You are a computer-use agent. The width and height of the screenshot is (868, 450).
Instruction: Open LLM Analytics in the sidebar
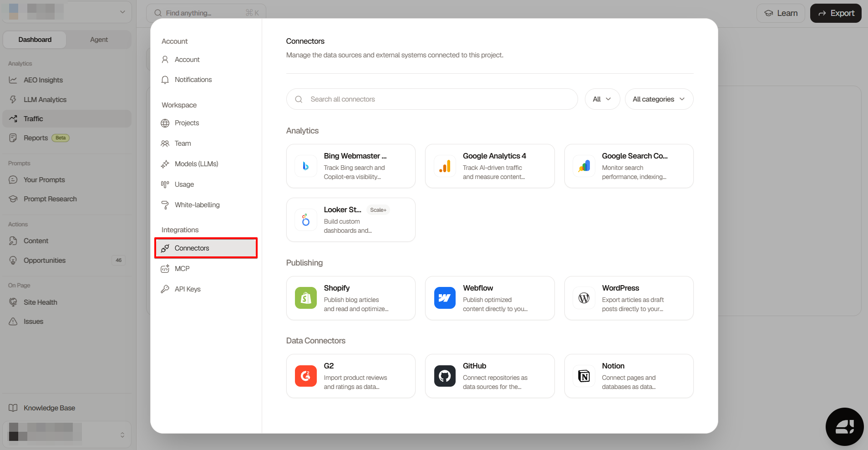[67, 100]
